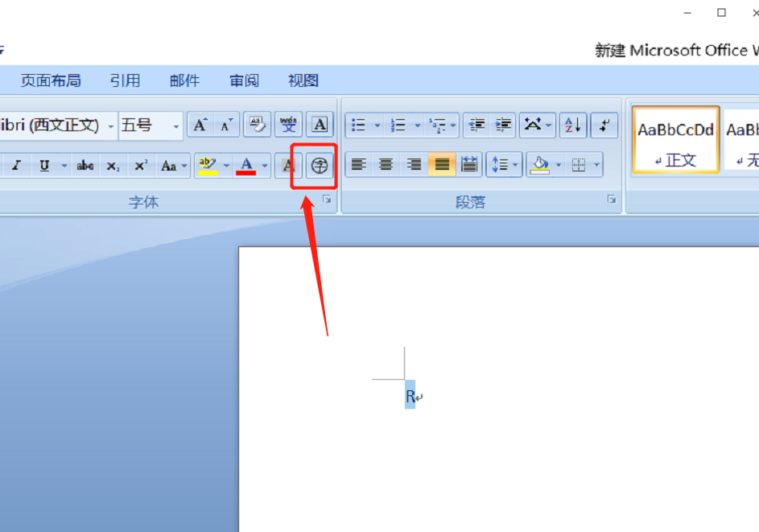Toggle superscript formatting
The width and height of the screenshot is (759, 532).
[141, 166]
